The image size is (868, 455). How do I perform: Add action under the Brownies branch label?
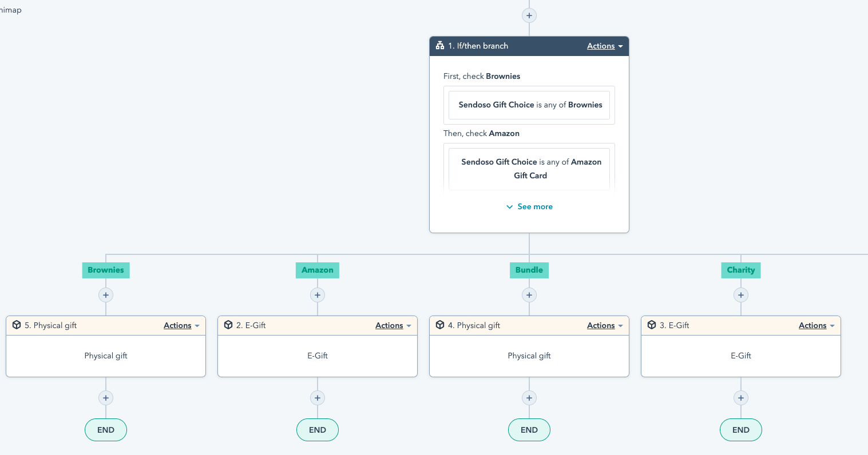[x=106, y=295]
